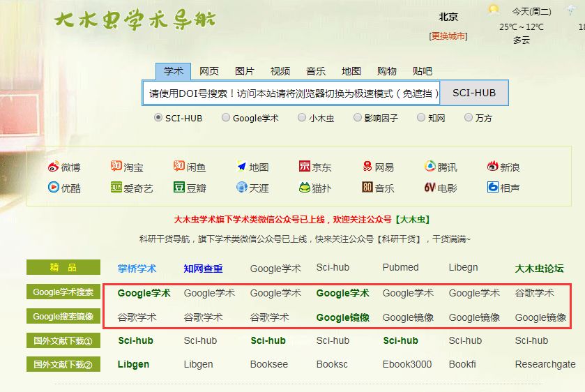585x392 pixels.
Task: Open the 80 音乐 icon
Action: pos(367,187)
